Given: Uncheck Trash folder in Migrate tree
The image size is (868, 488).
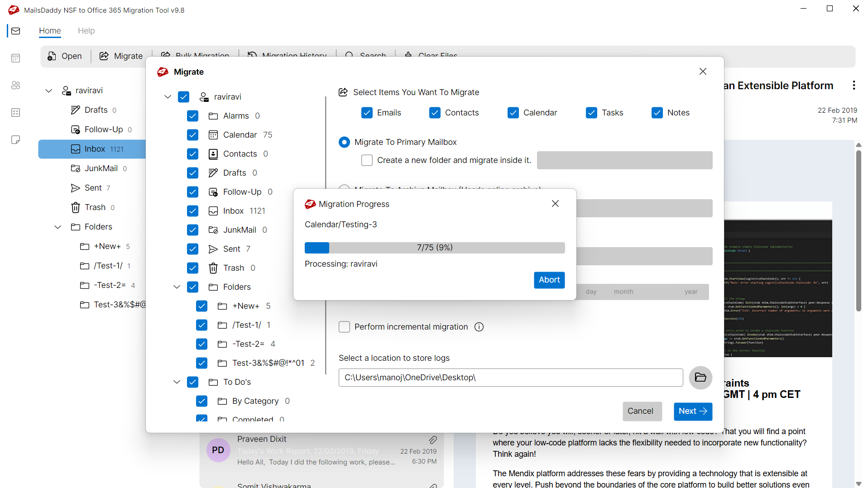Looking at the screenshot, I should point(192,268).
